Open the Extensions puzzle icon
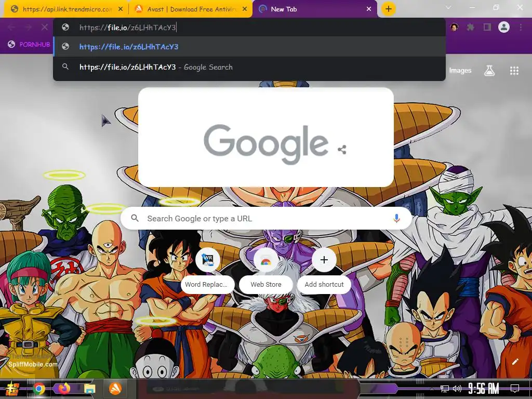The width and height of the screenshot is (532, 399). pos(471,27)
